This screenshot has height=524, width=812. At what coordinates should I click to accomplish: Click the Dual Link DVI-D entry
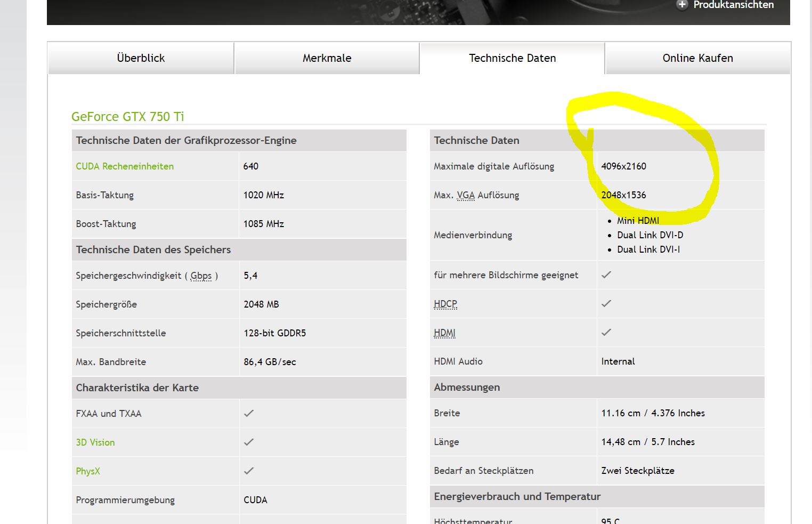coord(650,235)
